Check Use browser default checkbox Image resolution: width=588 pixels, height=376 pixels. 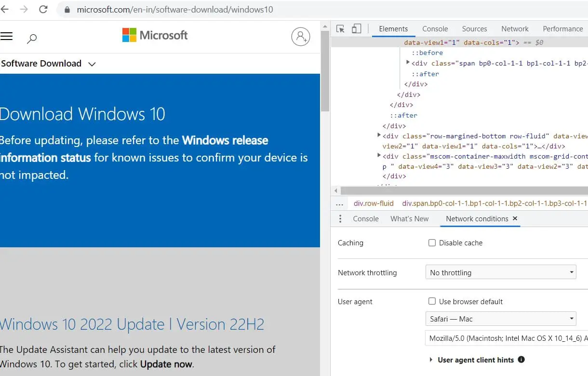[x=432, y=302]
